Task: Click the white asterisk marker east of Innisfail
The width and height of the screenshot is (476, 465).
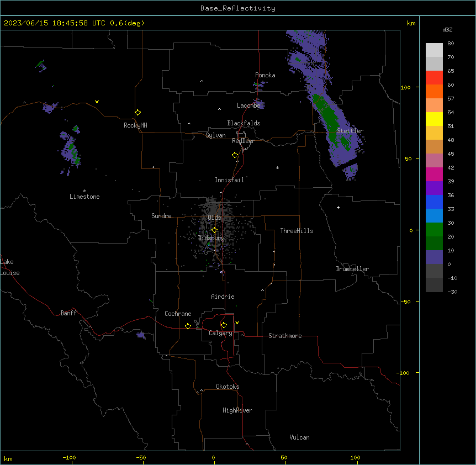Action: tap(277, 167)
